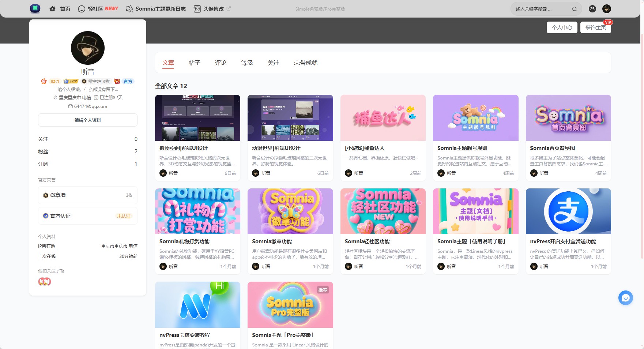Click the 编辑个人资料 button

point(88,120)
